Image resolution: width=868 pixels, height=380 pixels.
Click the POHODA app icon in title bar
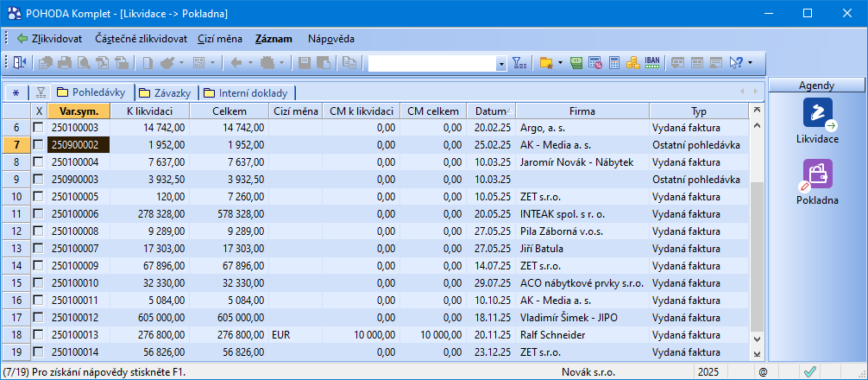(x=14, y=13)
